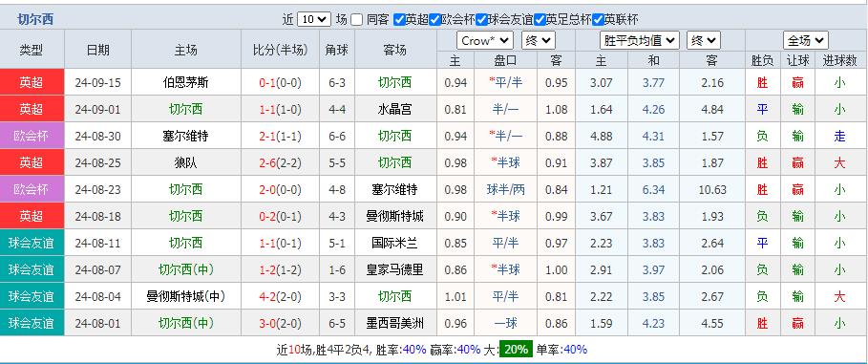Click the 让球 column header
The height and width of the screenshot is (364, 868).
(797, 60)
